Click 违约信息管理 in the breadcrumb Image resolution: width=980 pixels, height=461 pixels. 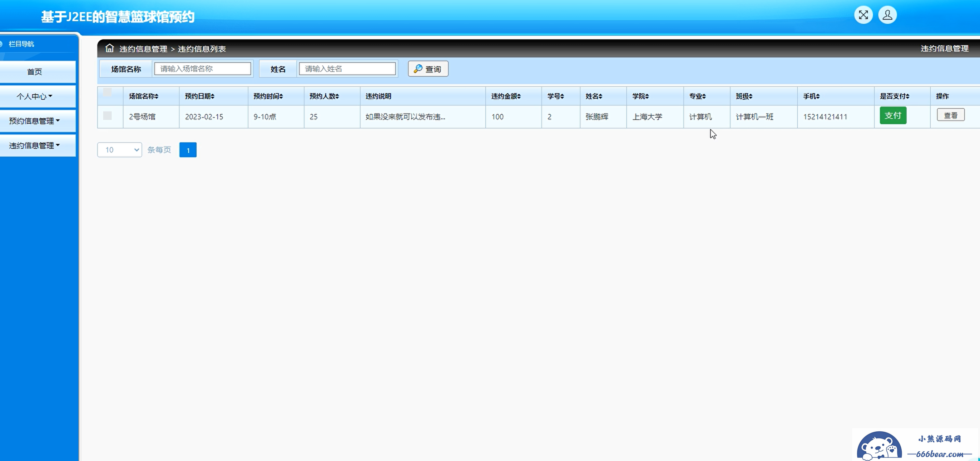click(x=143, y=49)
